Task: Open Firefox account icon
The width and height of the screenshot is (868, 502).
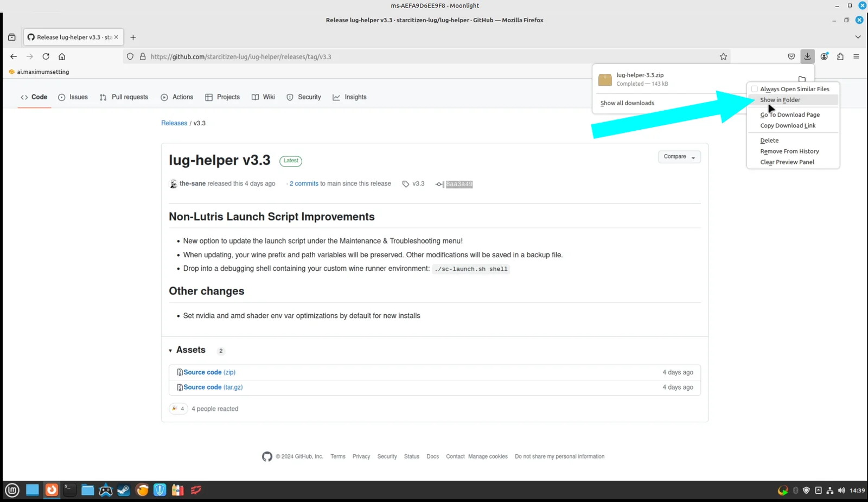Action: (x=824, y=56)
